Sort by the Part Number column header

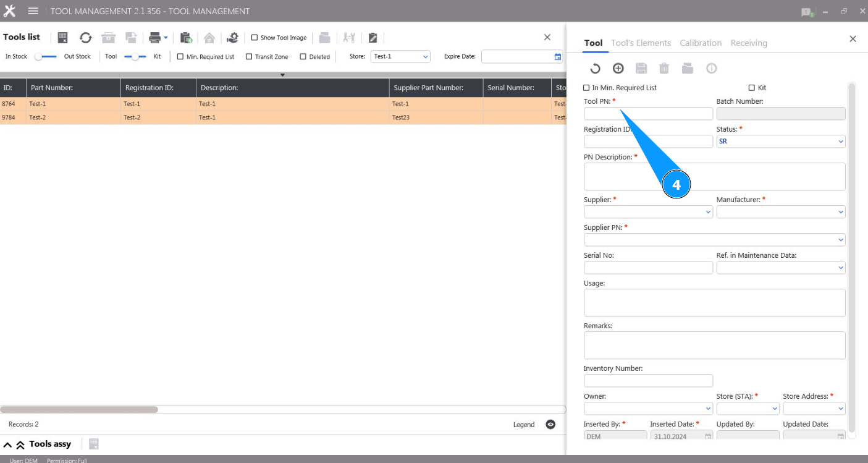pyautogui.click(x=74, y=88)
